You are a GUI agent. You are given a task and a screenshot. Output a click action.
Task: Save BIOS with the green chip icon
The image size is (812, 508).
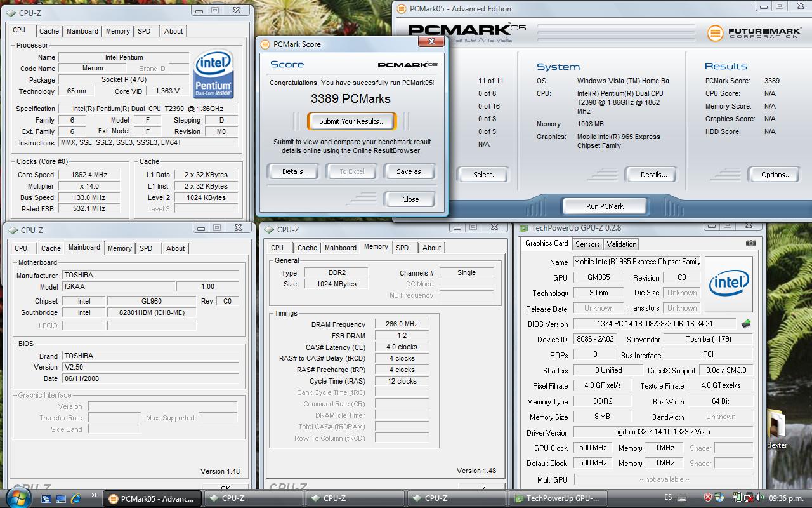[746, 324]
